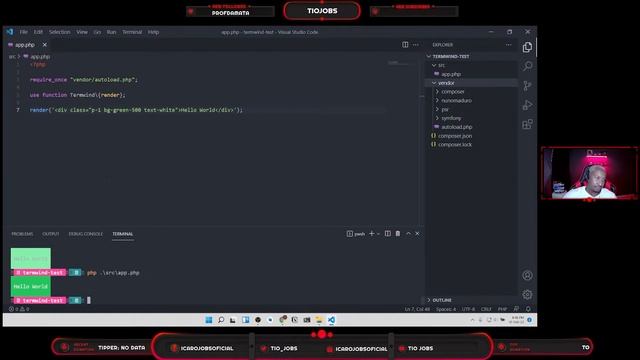Open the terminal launch profile dropdown
640x360 pixels.
[x=378, y=234]
